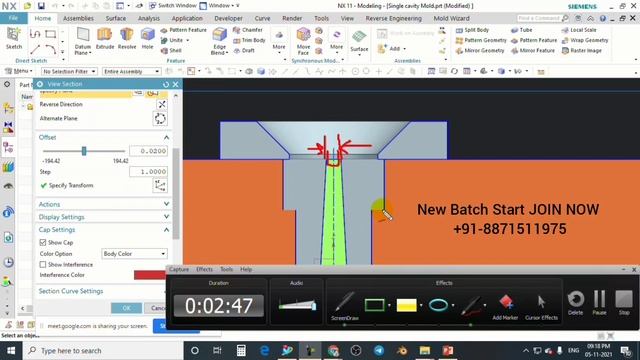This screenshot has height=360, width=640.
Task: Open the Menu dropdown
Action: [18, 71]
